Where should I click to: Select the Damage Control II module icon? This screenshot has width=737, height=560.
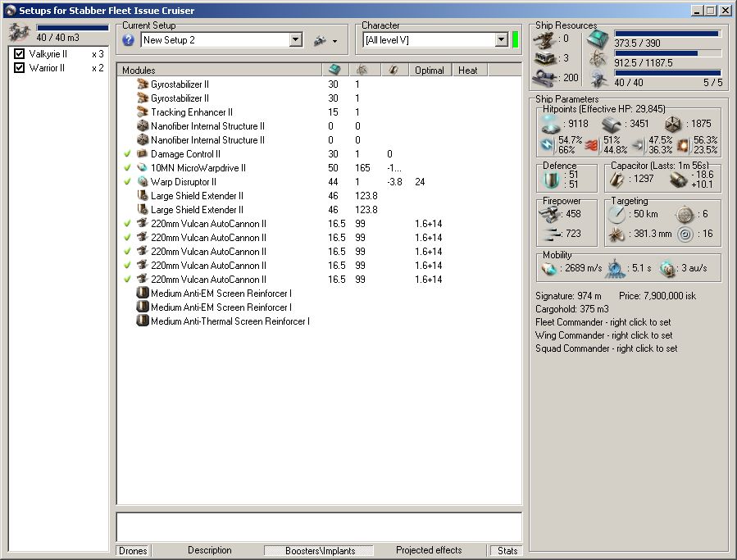[x=143, y=154]
